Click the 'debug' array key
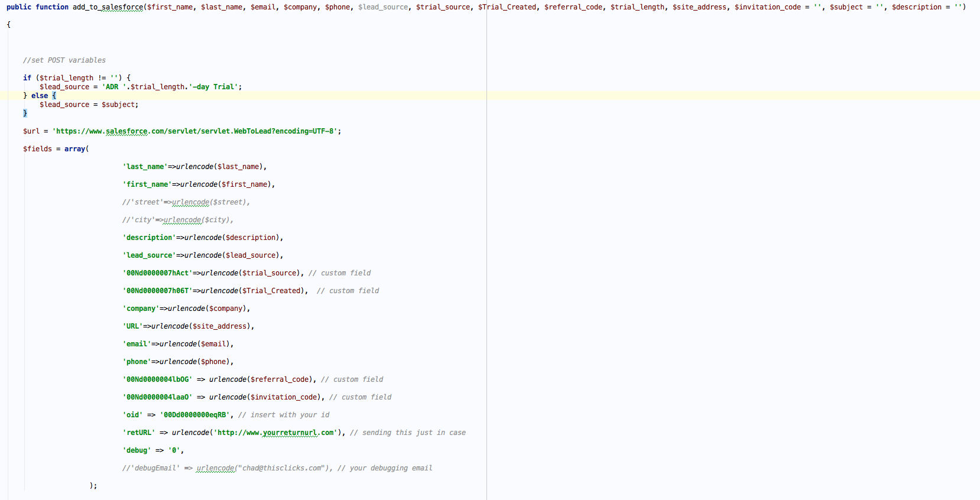Viewport: 980px width, 500px height. click(x=137, y=450)
